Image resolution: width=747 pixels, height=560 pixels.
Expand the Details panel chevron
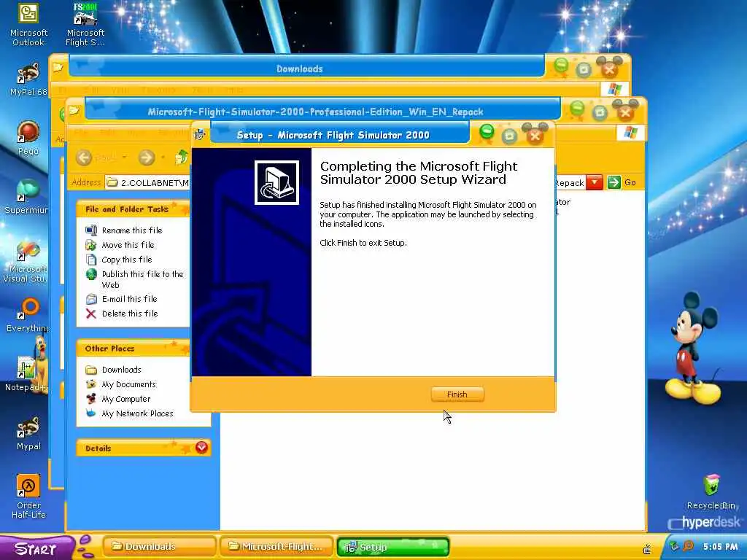pyautogui.click(x=201, y=448)
